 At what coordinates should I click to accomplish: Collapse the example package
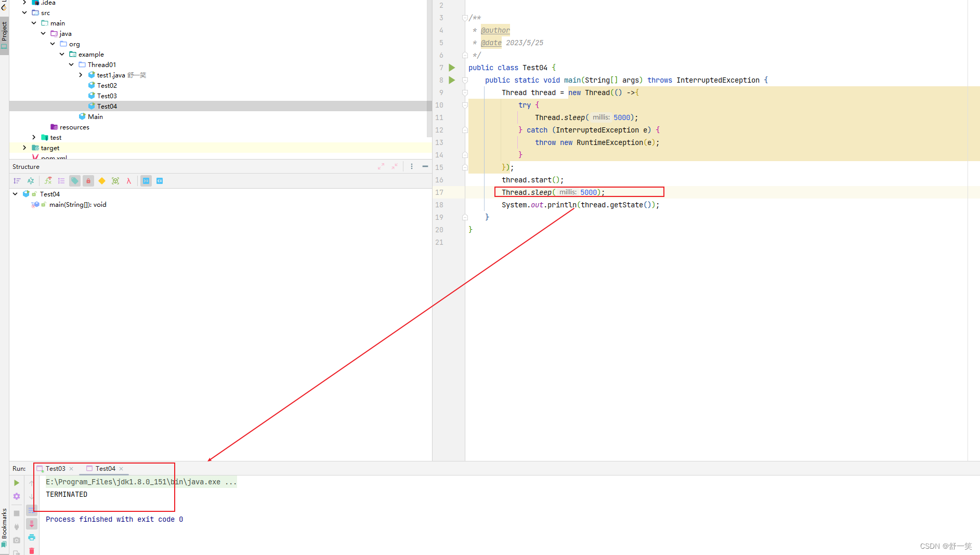click(x=62, y=54)
